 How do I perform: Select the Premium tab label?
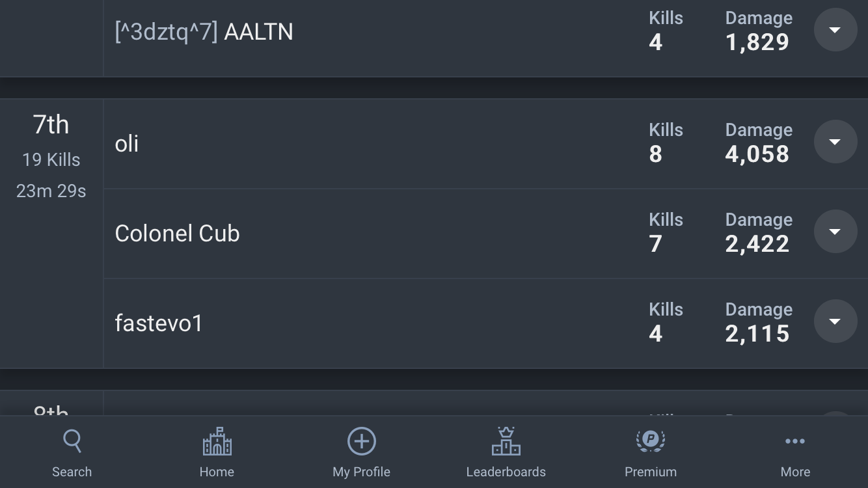(x=651, y=472)
